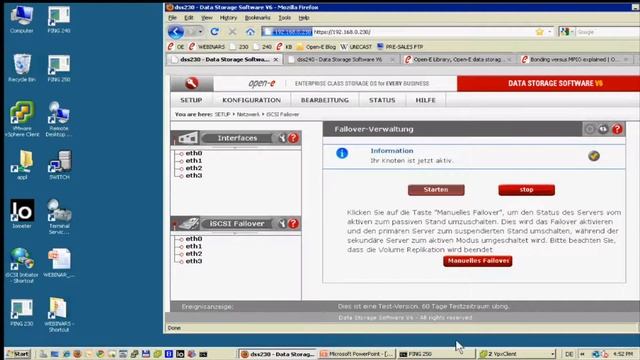Viewport: 640px width, 360px height.
Task: Click Interfaces panel help question icon
Action: (x=293, y=138)
